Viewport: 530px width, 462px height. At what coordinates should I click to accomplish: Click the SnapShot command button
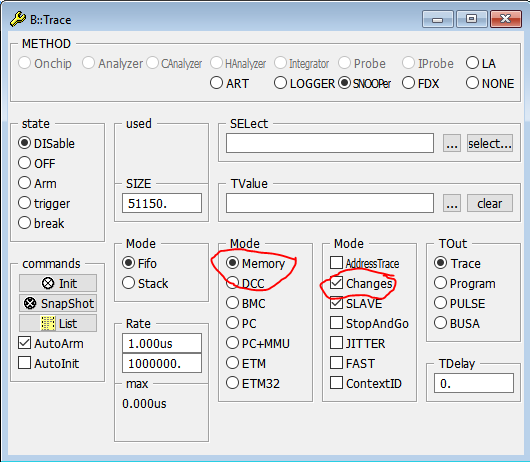58,303
